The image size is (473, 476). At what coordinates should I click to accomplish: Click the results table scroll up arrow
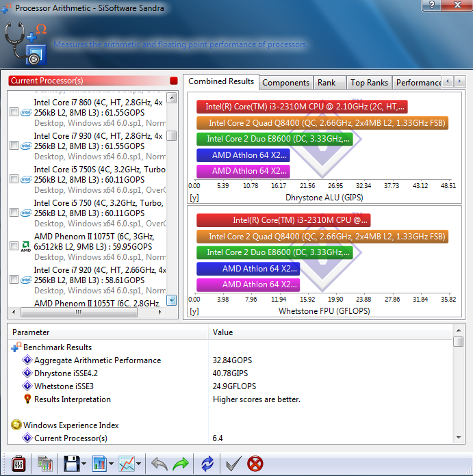(x=459, y=330)
